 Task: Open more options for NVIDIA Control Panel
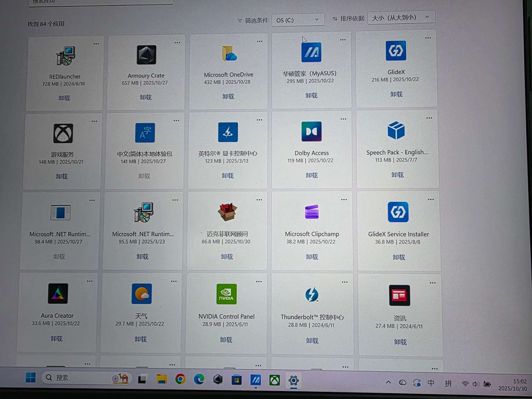259,281
